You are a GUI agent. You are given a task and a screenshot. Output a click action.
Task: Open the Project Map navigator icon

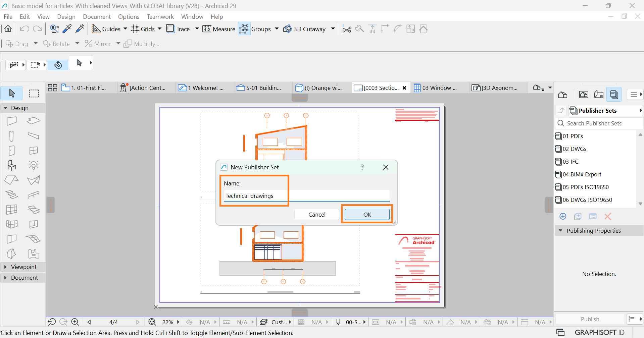pyautogui.click(x=563, y=95)
